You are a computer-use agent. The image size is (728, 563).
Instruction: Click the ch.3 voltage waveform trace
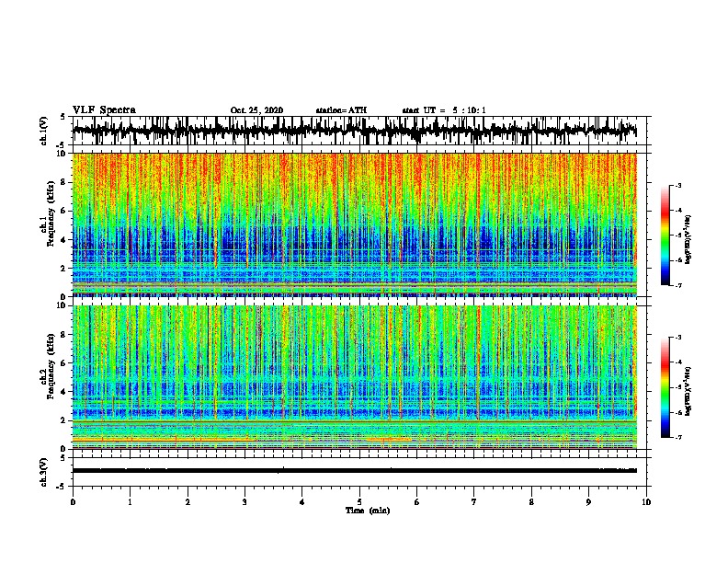tap(354, 471)
